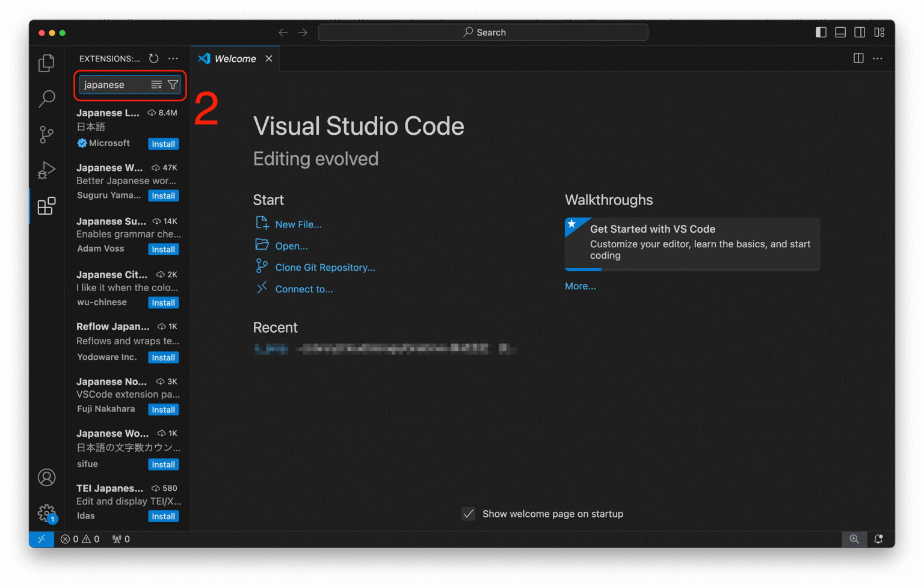Viewport: 924px width, 586px height.
Task: Open the Manage gear menu
Action: [x=46, y=513]
